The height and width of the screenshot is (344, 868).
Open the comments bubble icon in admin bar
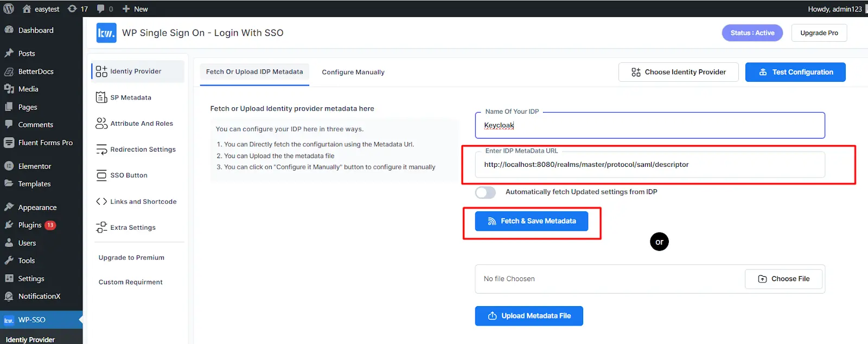coord(101,9)
